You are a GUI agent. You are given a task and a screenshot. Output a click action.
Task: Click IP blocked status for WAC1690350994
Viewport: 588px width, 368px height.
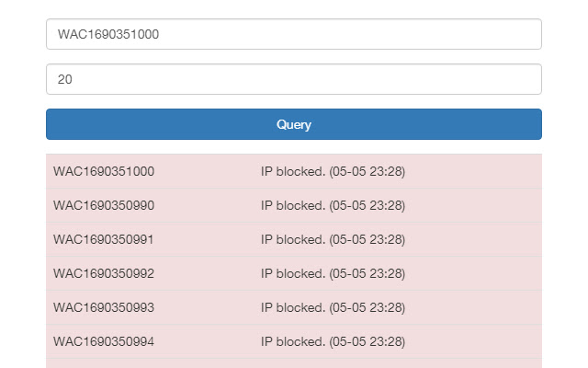(333, 341)
